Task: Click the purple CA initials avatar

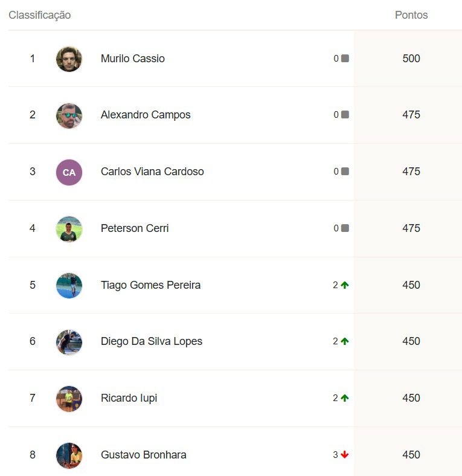Action: tap(69, 172)
